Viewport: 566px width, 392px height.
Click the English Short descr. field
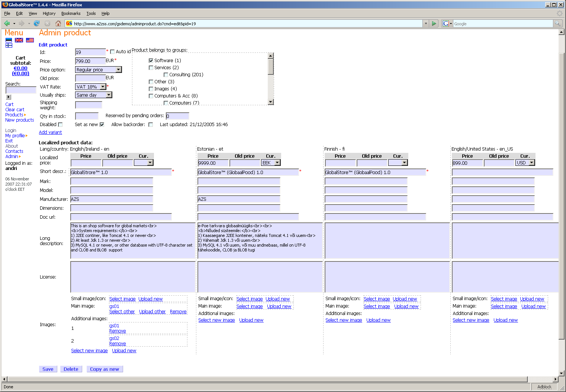click(121, 172)
